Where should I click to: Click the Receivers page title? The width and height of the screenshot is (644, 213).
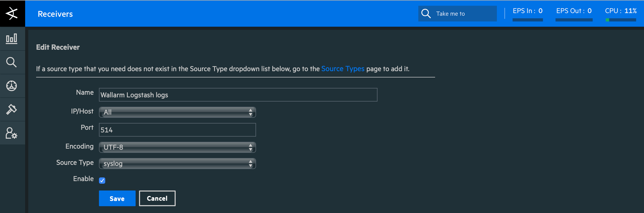click(x=55, y=14)
